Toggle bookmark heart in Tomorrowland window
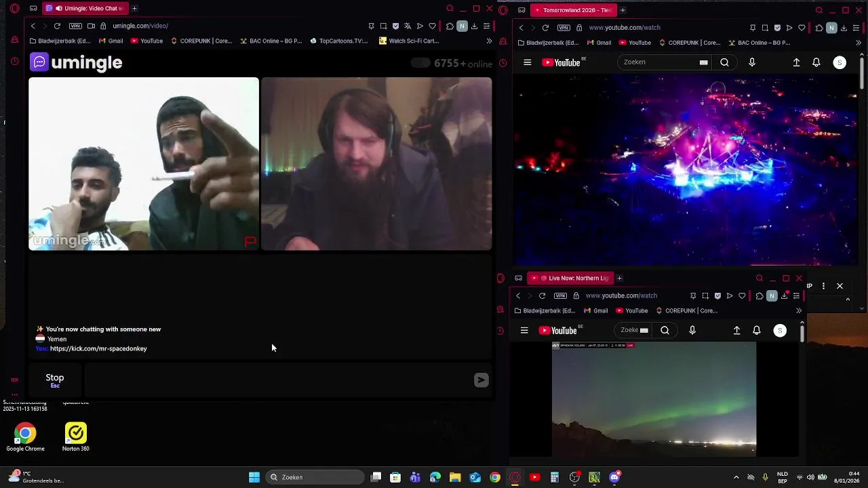Image resolution: width=868 pixels, height=488 pixels. pyautogui.click(x=802, y=28)
